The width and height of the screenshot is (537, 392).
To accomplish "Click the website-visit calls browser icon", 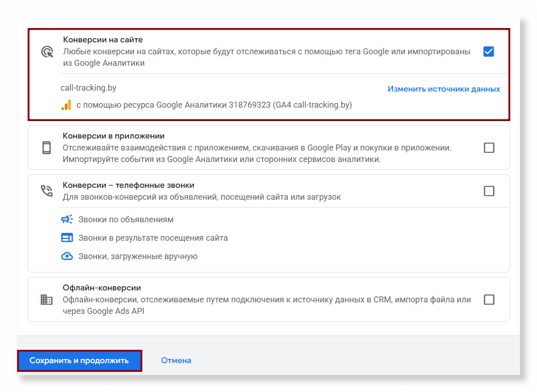I will click(67, 238).
